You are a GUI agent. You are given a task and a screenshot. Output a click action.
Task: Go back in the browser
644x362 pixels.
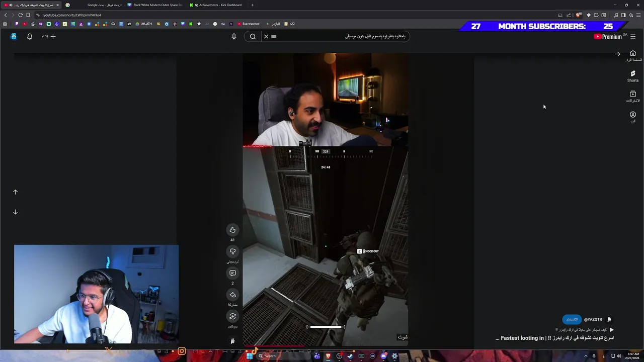(x=6, y=15)
